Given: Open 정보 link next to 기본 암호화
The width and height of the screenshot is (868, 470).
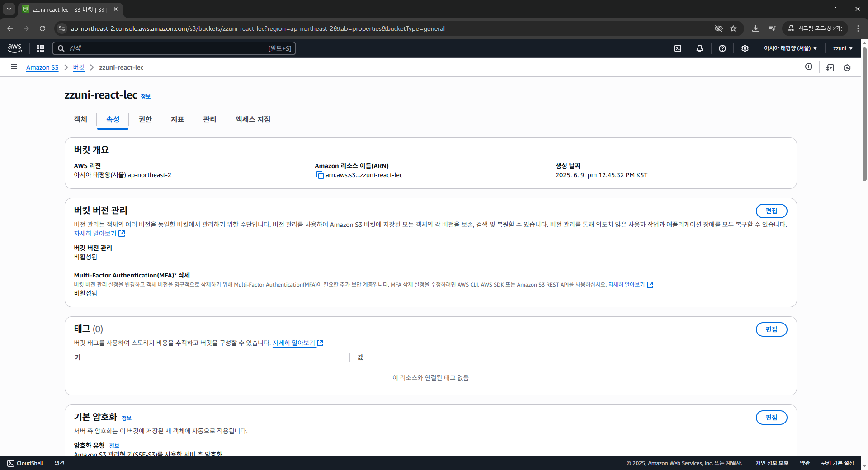Looking at the screenshot, I should (x=127, y=418).
